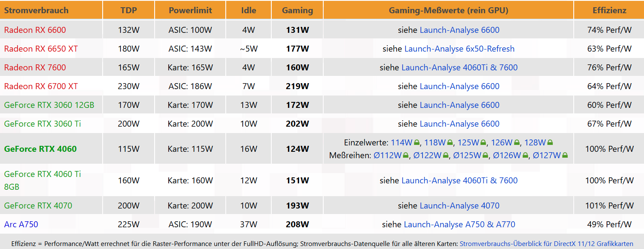Click the lock icon after 118W

point(450,142)
